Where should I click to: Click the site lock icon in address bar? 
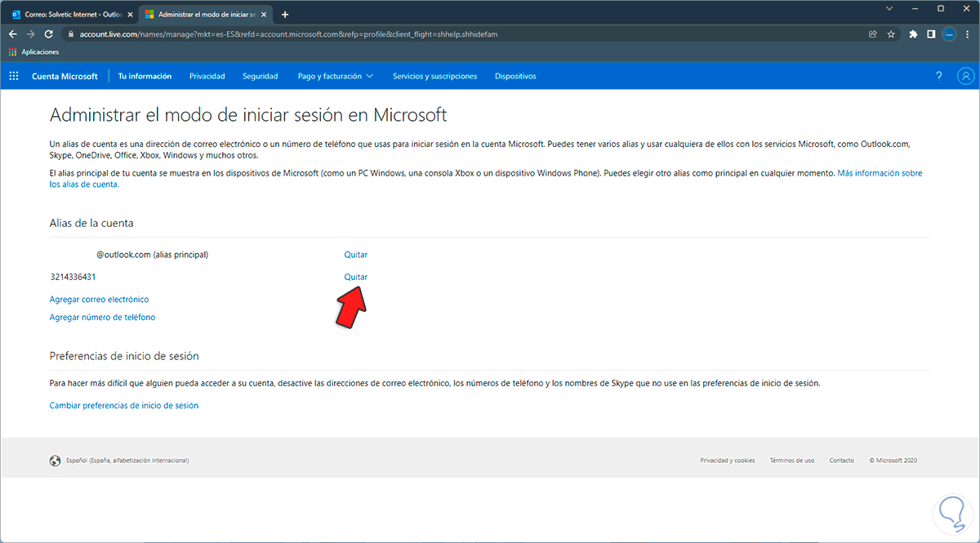(x=71, y=34)
